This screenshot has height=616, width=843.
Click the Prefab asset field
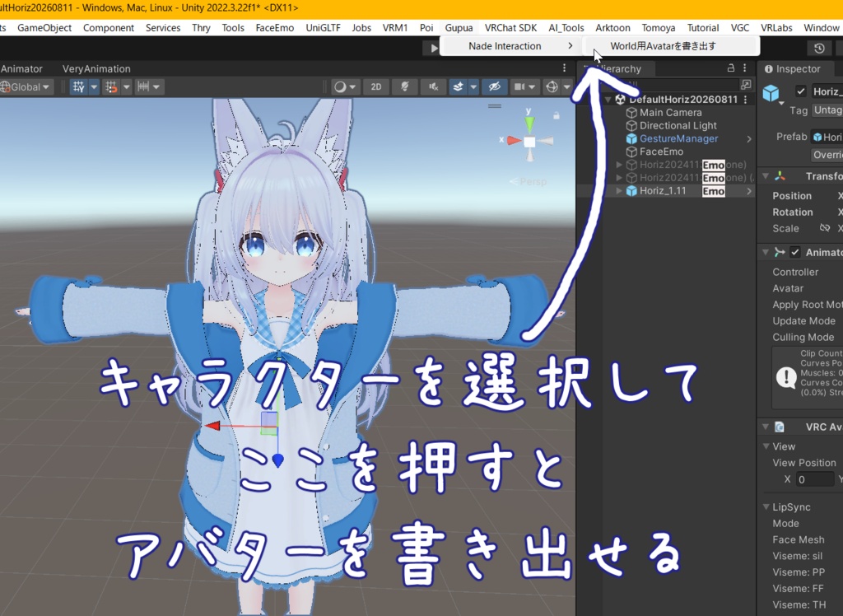tap(827, 138)
